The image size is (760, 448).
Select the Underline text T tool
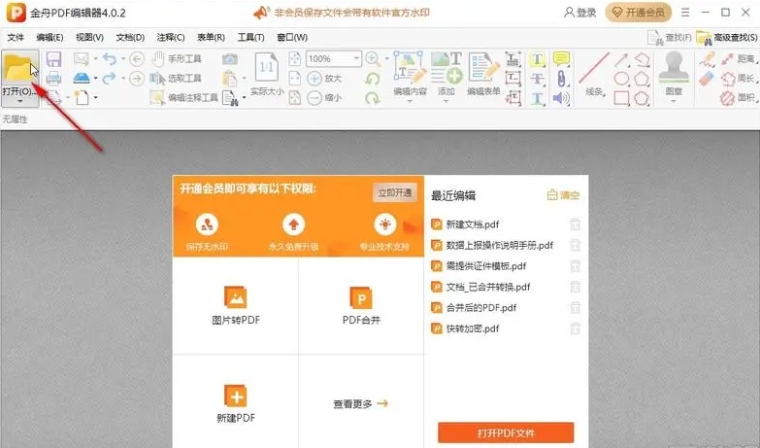coord(537,98)
